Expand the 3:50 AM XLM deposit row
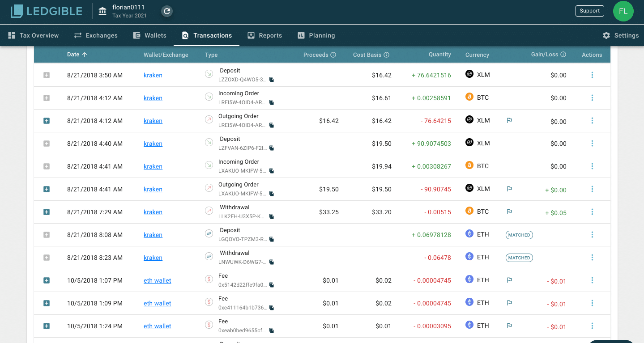Image resolution: width=644 pixels, height=343 pixels. coord(47,75)
